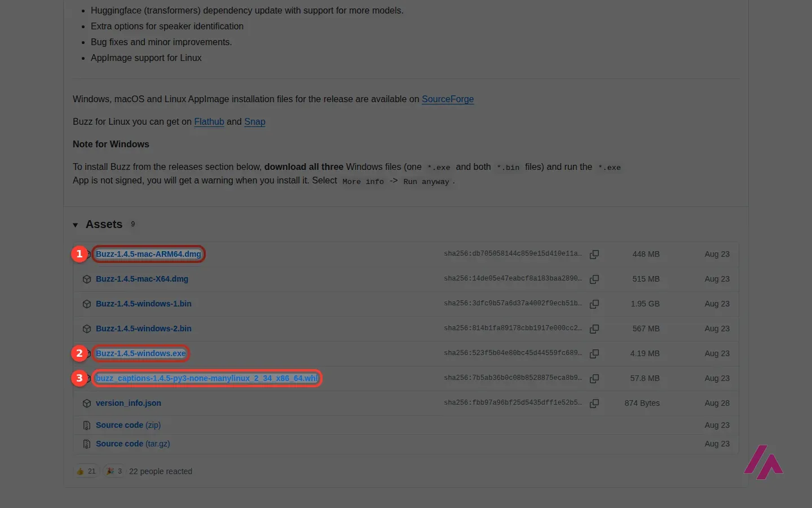This screenshot has height=508, width=812.
Task: Copy sha256 hash for Buzz-1.4.5-windows-1.bin
Action: click(594, 304)
